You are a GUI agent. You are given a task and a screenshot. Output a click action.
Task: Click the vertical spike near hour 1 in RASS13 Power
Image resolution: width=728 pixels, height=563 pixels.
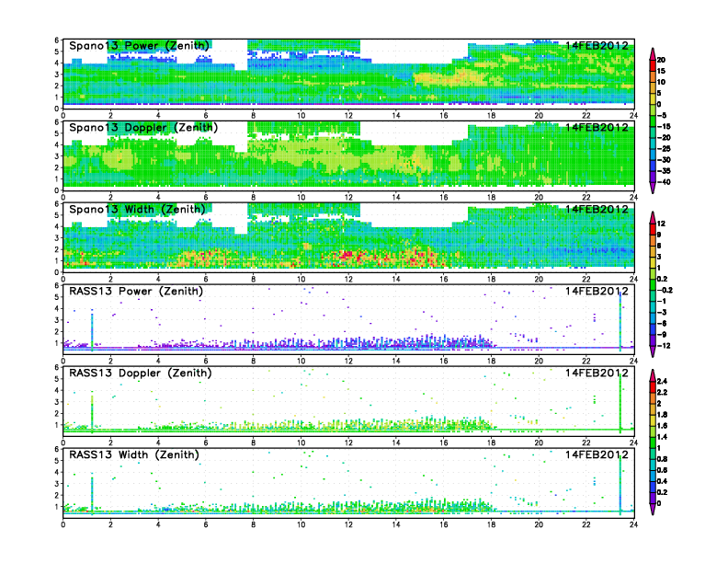coord(92,330)
